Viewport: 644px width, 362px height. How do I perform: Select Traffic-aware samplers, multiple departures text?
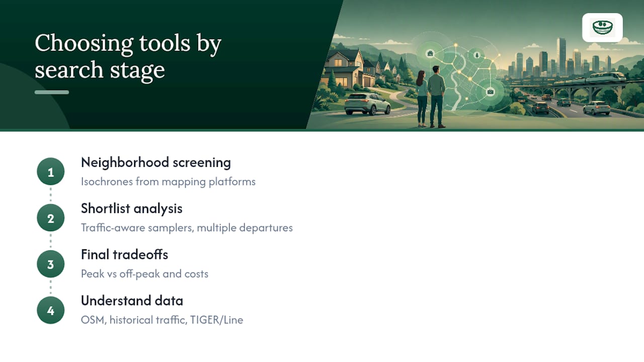[187, 228]
